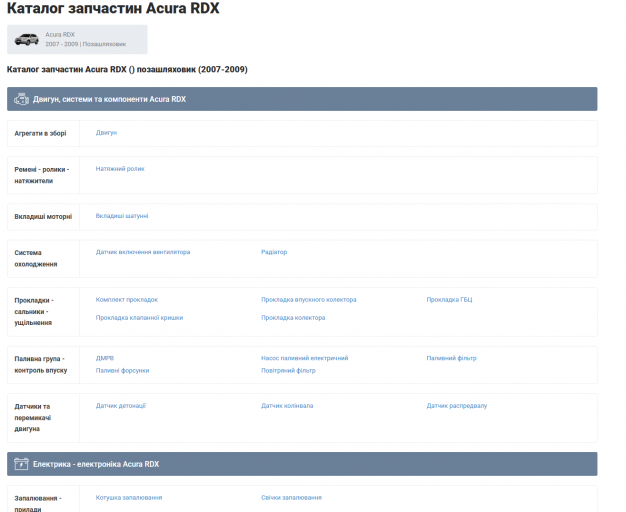Select Датчик колінвала link

(287, 406)
